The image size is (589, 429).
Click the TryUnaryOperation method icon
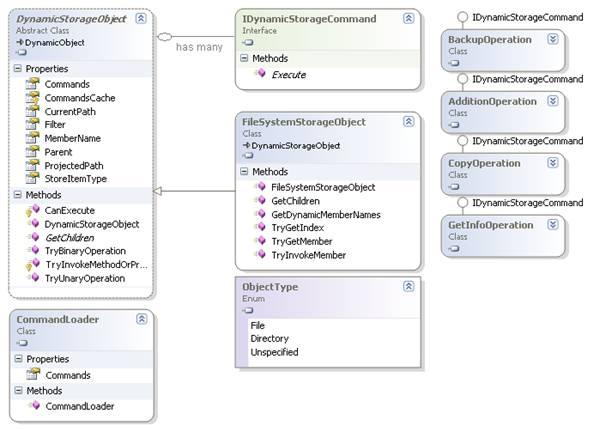34,278
